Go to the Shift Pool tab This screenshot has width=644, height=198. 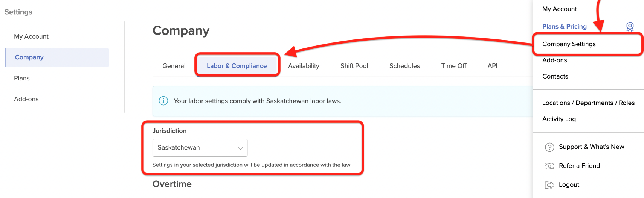pos(354,66)
